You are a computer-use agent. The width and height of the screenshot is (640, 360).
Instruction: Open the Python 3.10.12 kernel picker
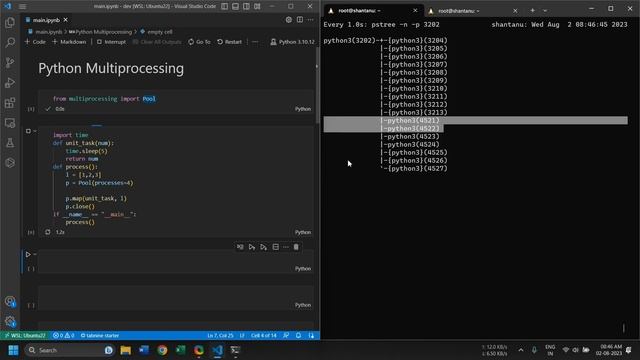(292, 42)
